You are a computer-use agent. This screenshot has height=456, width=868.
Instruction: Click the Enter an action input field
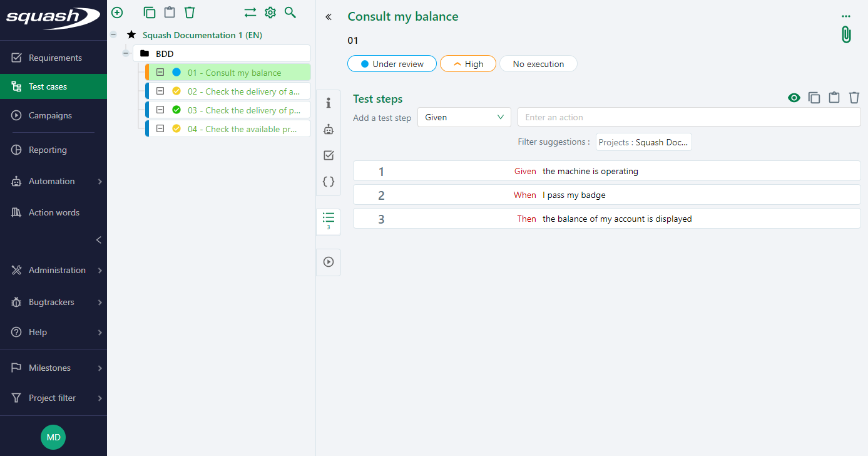tap(688, 117)
